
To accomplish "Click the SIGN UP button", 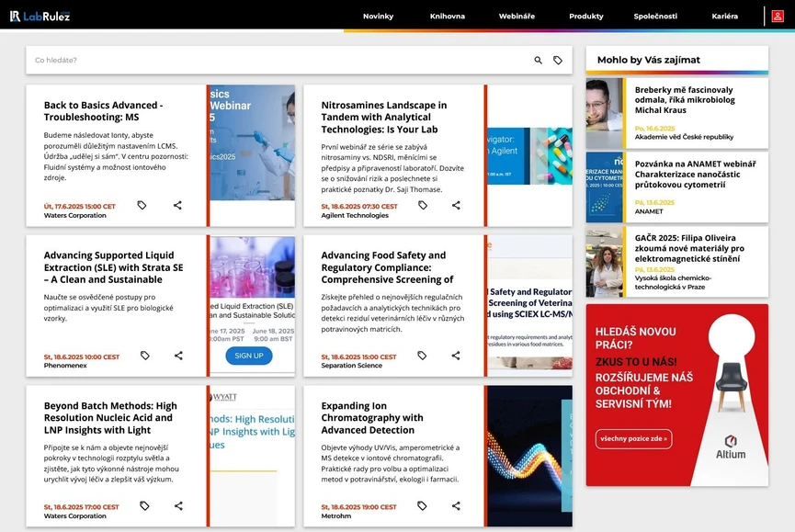I will 247,357.
